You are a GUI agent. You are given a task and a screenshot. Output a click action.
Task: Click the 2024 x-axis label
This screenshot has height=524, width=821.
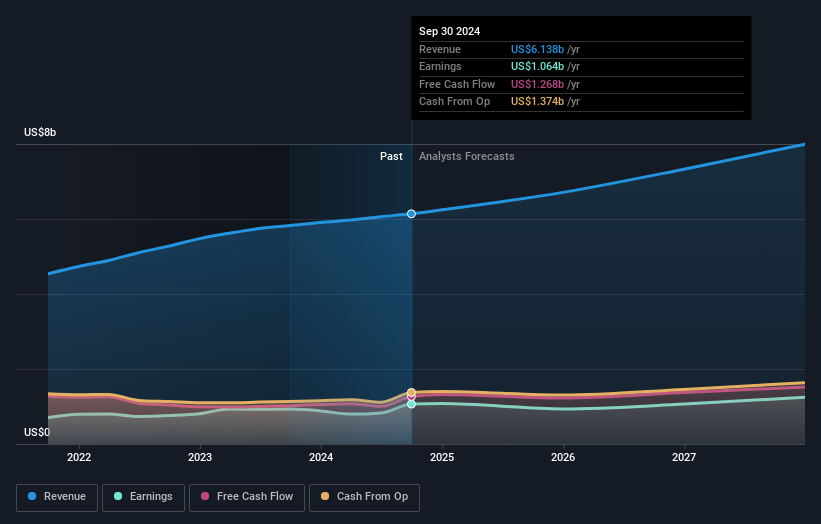click(x=321, y=458)
